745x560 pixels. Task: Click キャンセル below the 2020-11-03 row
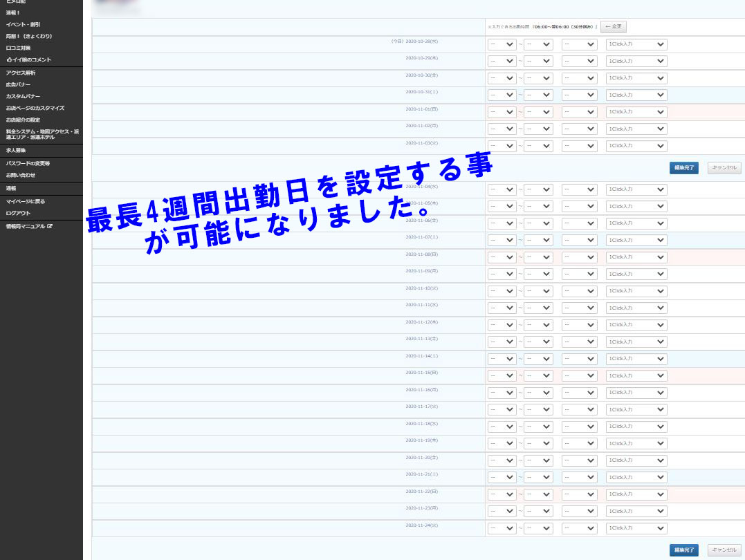(x=724, y=168)
